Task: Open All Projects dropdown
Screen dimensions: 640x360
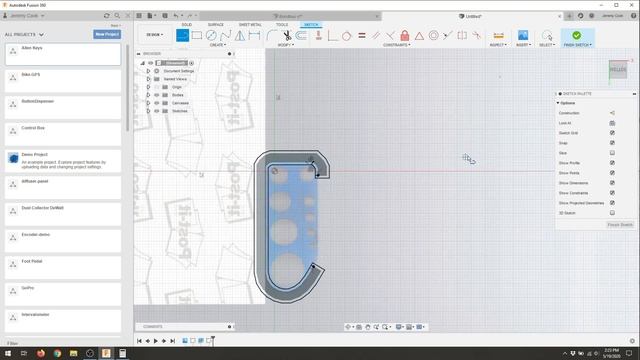Action: coord(24,35)
